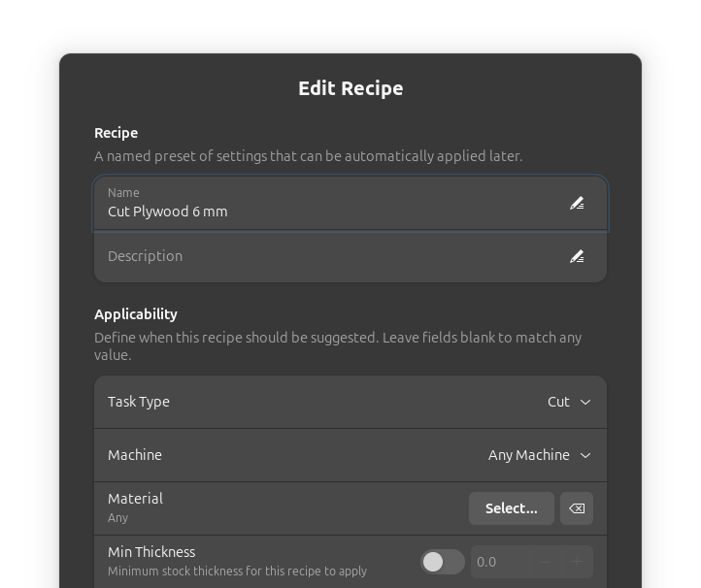Click the Edit Recipe dialog title
This screenshot has height=588, width=701.
(x=350, y=88)
